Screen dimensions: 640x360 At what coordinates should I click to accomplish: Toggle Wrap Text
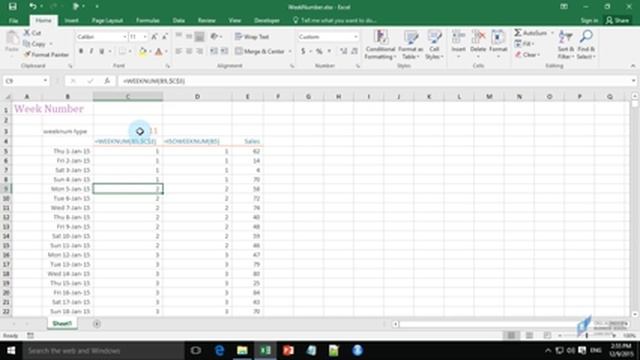pos(252,37)
